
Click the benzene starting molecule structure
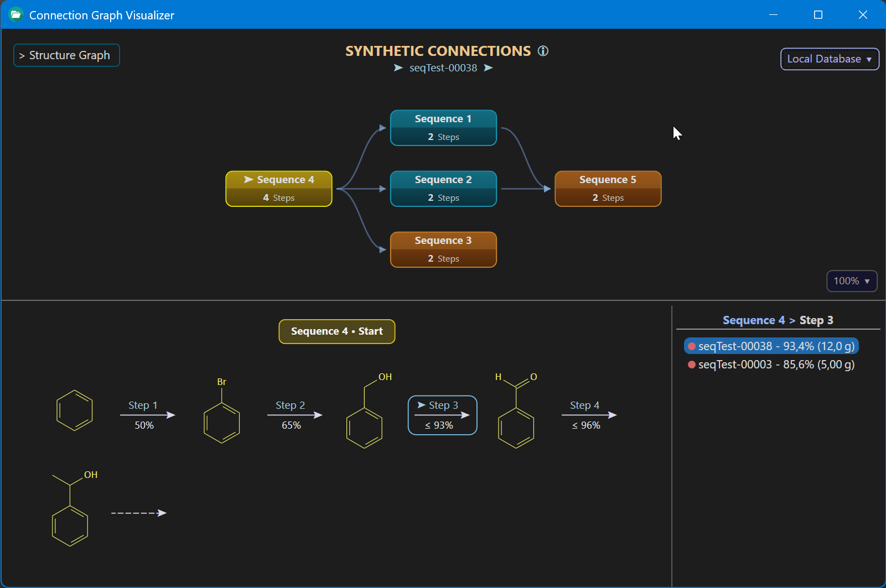click(75, 410)
